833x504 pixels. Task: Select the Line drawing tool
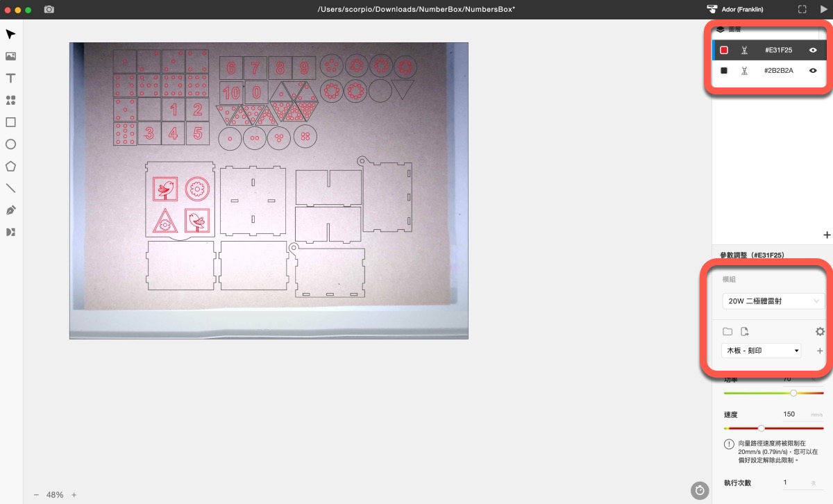click(x=10, y=188)
